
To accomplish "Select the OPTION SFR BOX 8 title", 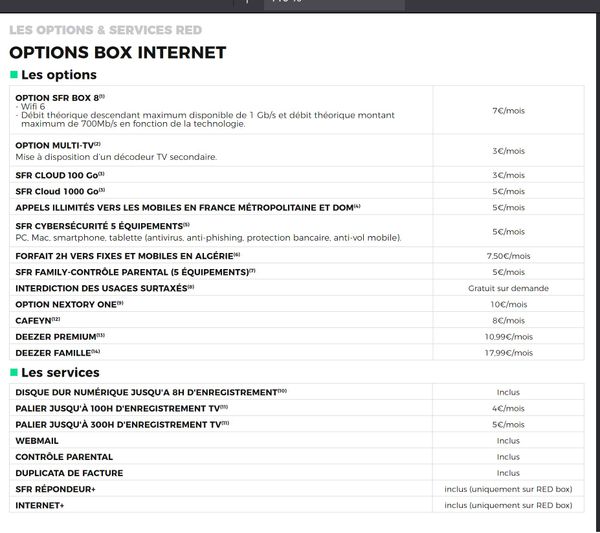I will point(57,97).
